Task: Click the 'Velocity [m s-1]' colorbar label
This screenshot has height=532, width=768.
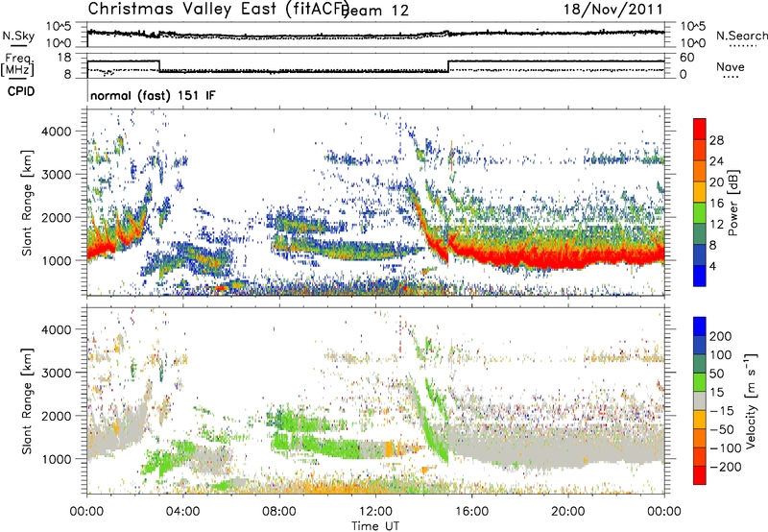Action: click(750, 401)
